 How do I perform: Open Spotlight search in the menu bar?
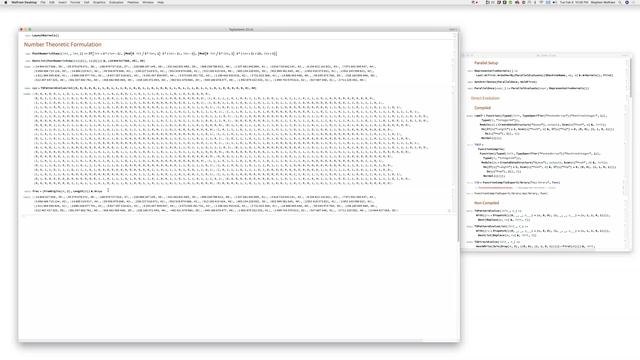pyautogui.click(x=620, y=2)
